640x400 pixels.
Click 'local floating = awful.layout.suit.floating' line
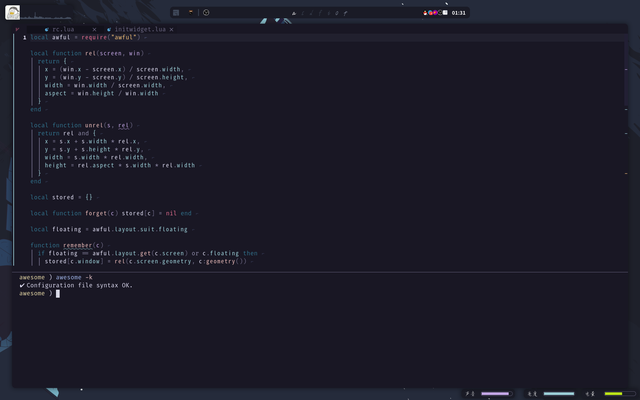[x=109, y=229]
